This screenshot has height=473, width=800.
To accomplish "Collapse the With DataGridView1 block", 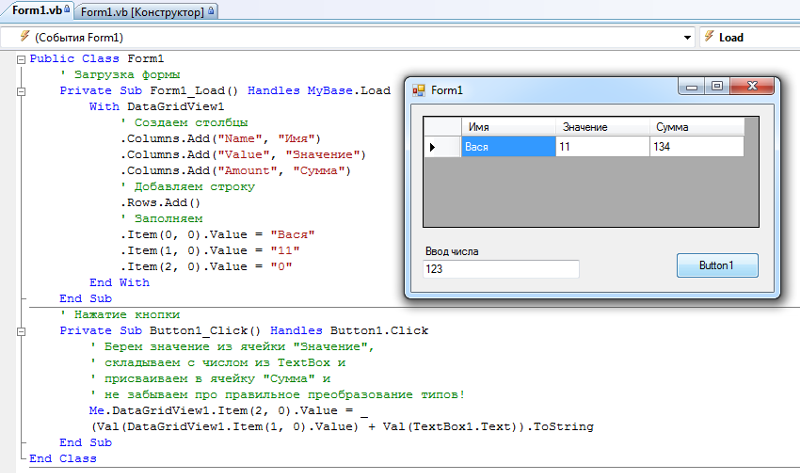I will (21, 106).
